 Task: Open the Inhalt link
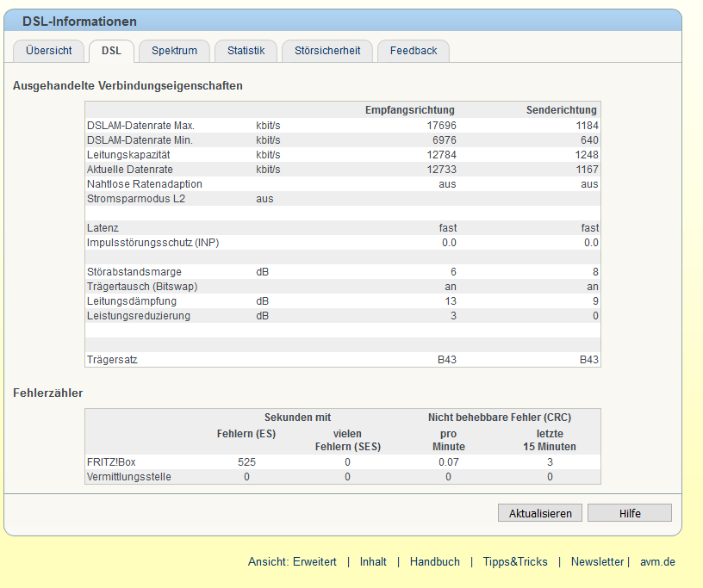point(373,562)
